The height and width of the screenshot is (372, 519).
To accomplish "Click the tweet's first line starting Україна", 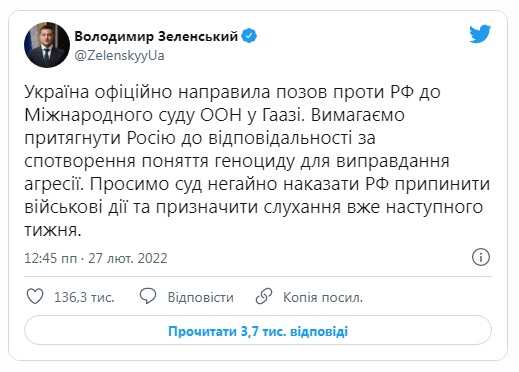I will click(232, 92).
